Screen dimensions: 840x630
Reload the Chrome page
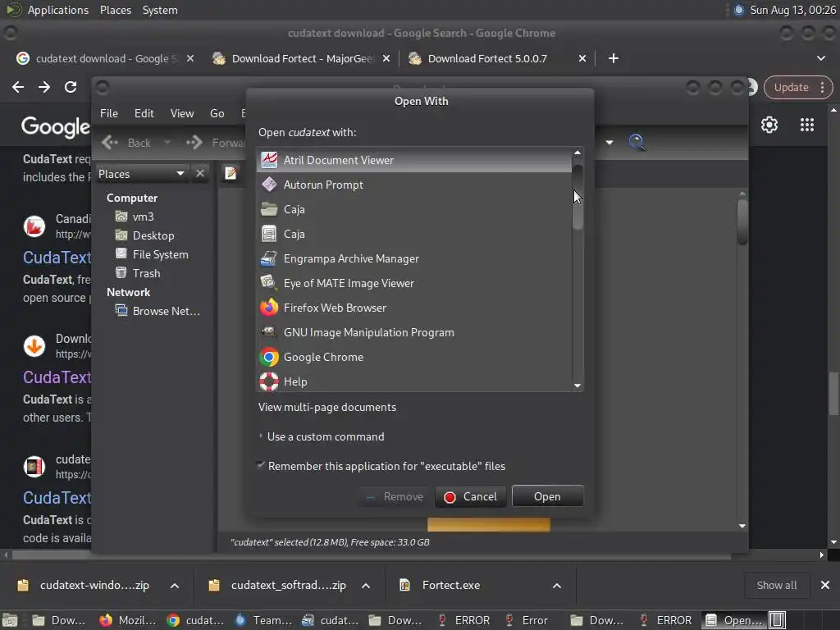(x=71, y=87)
